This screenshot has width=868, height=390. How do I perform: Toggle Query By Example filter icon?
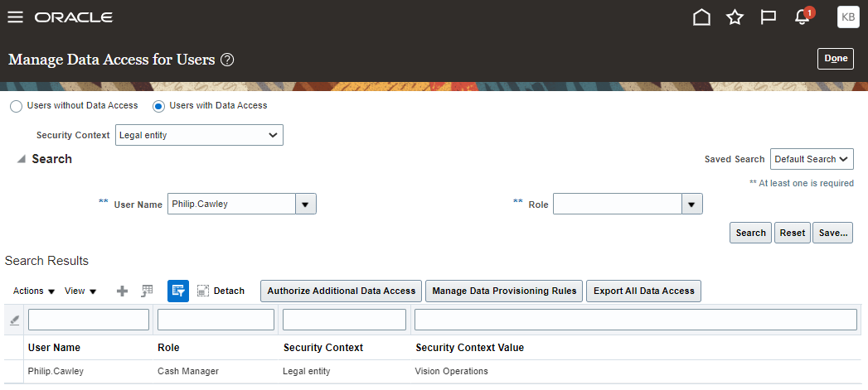pos(178,291)
